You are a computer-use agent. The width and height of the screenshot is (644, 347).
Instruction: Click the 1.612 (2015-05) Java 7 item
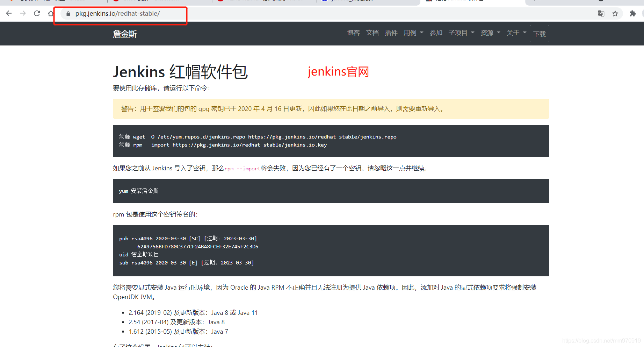[178, 332]
